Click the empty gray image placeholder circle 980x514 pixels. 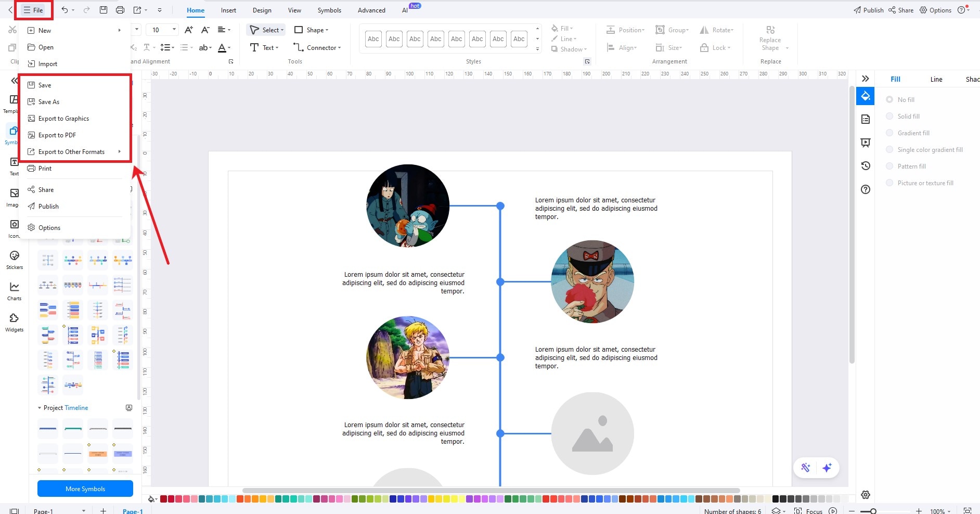click(592, 433)
